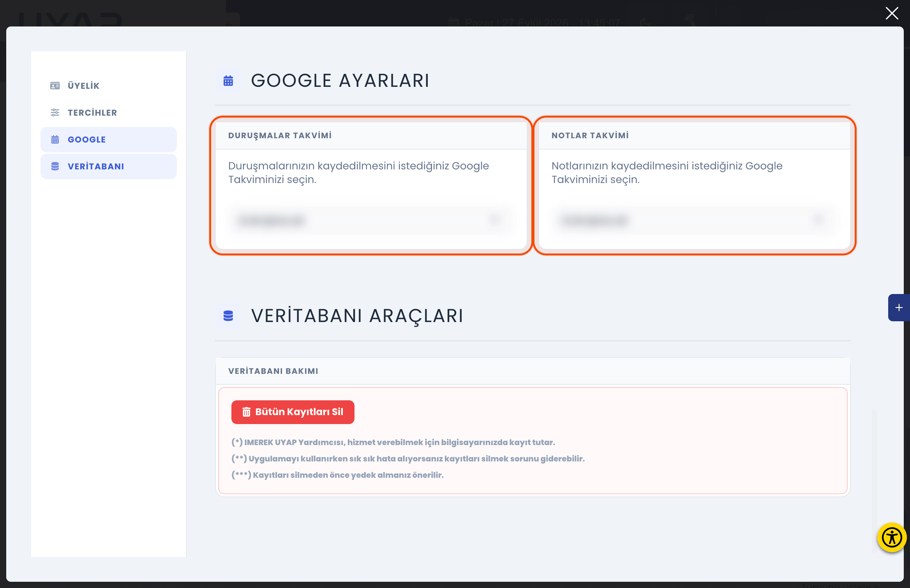Open the Notlar Takvimi calendar dropdown
The width and height of the screenshot is (910, 588).
694,220
